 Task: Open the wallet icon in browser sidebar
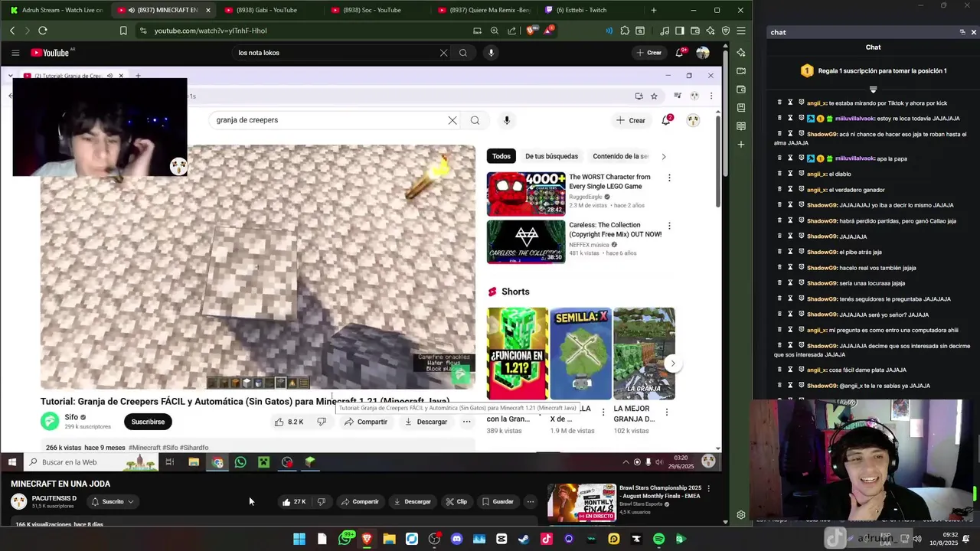point(740,90)
